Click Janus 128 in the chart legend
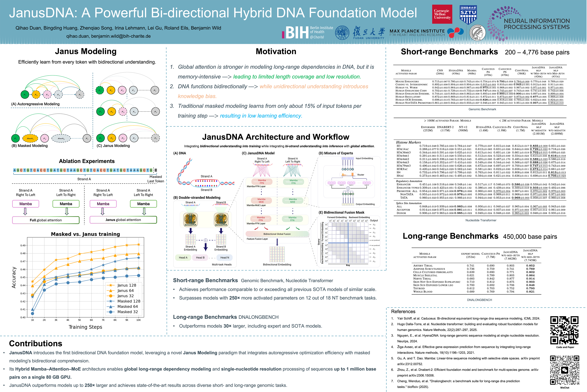This screenshot has width=587, height=392. [126, 285]
